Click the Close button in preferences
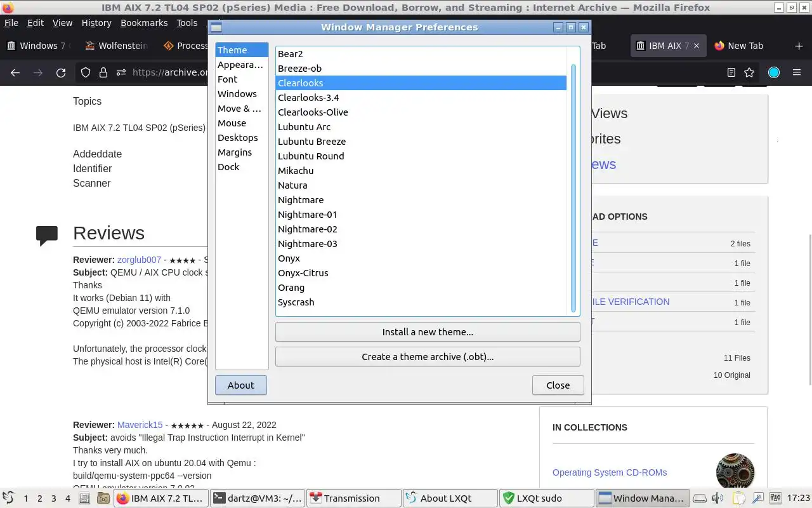This screenshot has width=812, height=508. click(x=558, y=385)
